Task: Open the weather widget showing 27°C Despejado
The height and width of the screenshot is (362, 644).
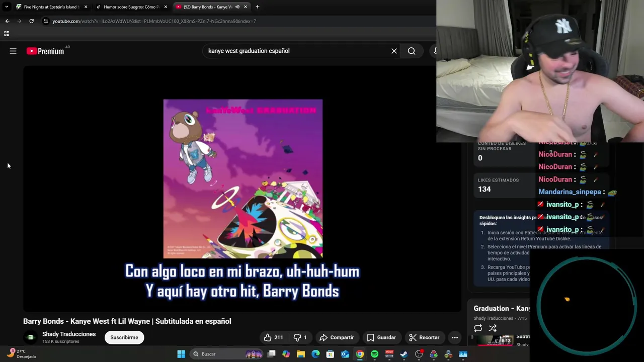Action: [x=22, y=354]
